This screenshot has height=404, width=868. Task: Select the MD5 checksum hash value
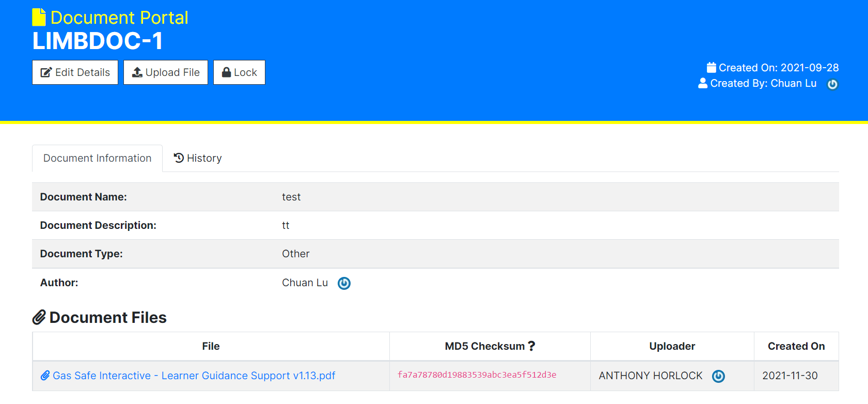[477, 375]
